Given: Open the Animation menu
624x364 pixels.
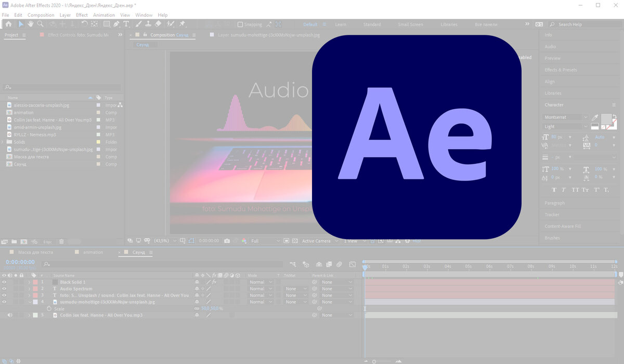Looking at the screenshot, I should pos(104,15).
